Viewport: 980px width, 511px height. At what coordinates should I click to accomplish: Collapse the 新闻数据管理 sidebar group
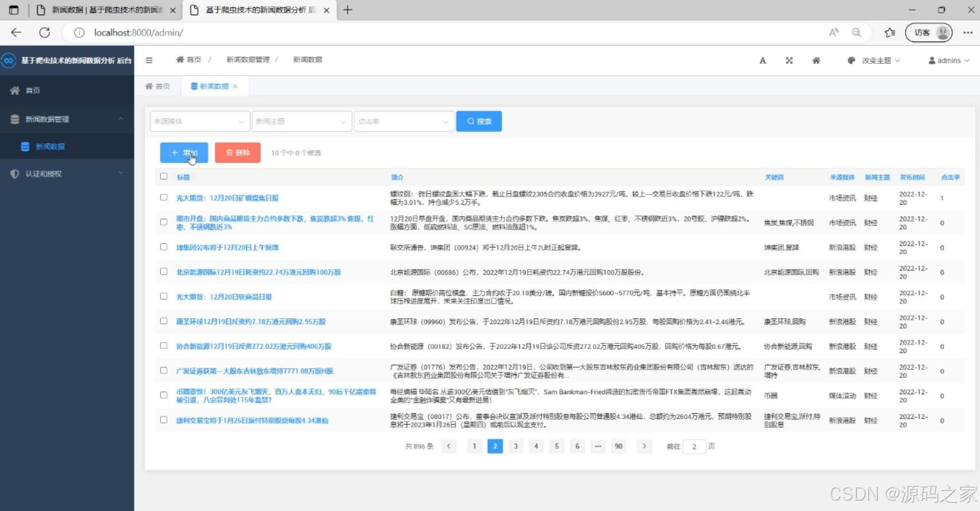coord(67,119)
